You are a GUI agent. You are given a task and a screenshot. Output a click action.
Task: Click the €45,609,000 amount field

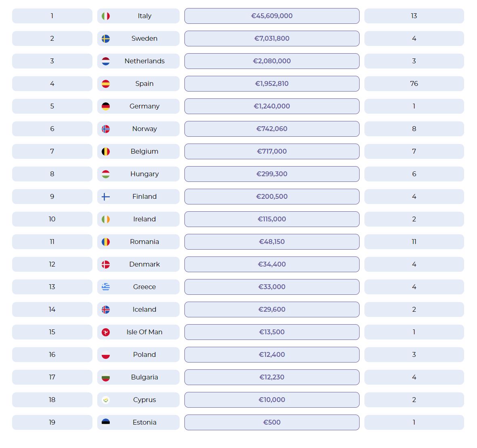pyautogui.click(x=272, y=16)
